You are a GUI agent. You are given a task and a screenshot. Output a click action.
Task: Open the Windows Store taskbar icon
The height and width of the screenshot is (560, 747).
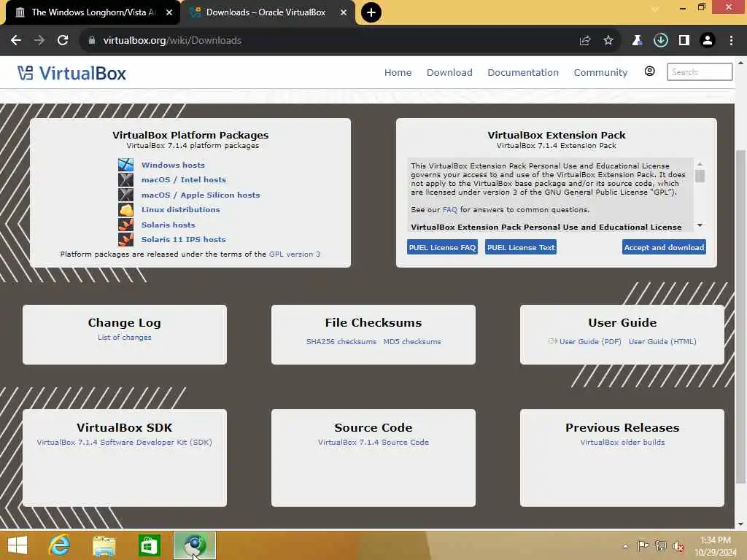click(x=149, y=545)
